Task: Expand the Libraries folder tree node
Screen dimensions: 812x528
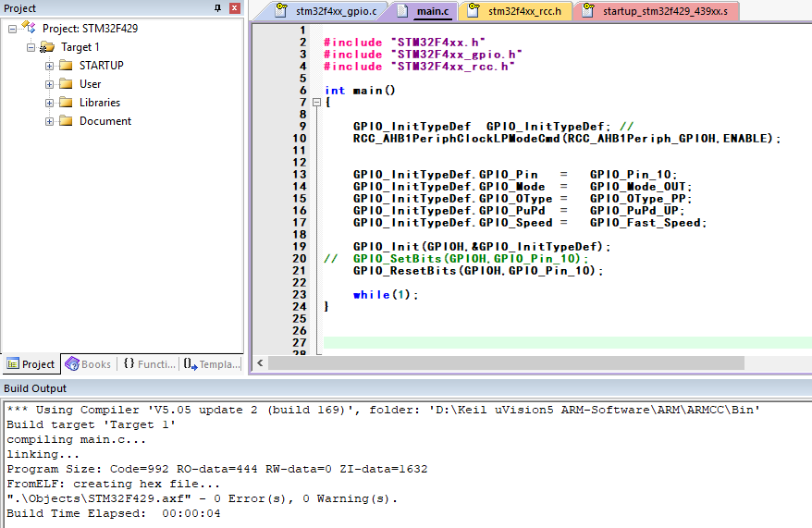Action: pyautogui.click(x=49, y=103)
